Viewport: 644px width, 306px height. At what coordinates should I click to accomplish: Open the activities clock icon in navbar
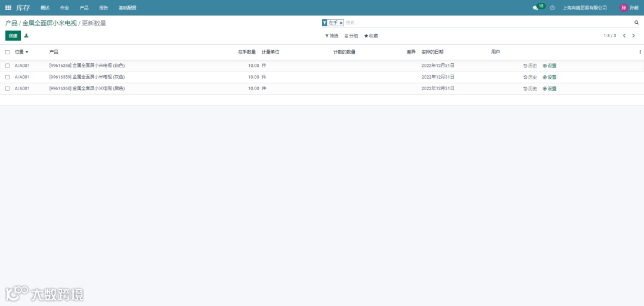pyautogui.click(x=552, y=8)
